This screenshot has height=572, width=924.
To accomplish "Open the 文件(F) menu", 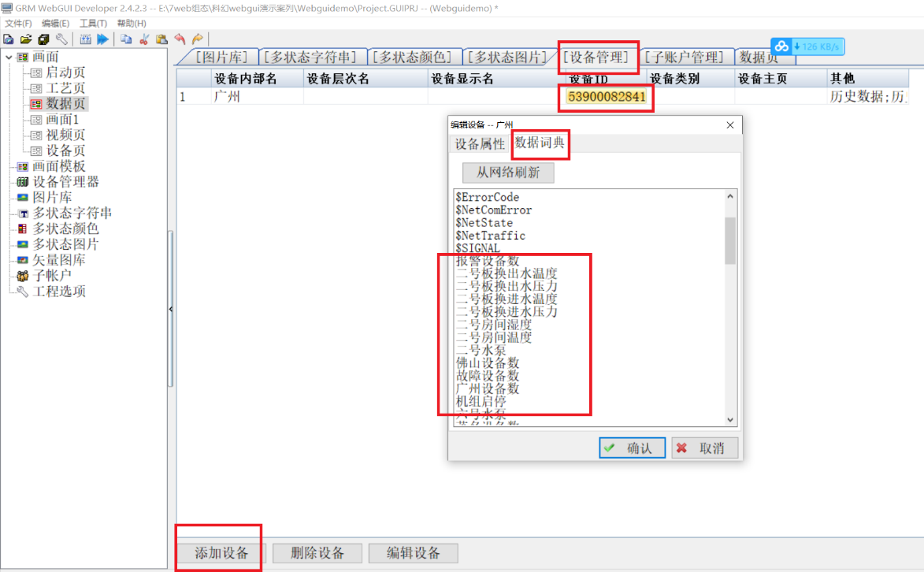I will point(18,24).
